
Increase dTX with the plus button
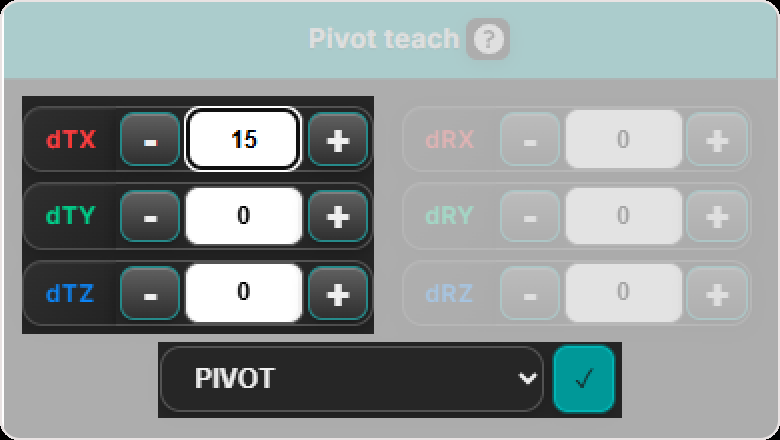point(338,139)
